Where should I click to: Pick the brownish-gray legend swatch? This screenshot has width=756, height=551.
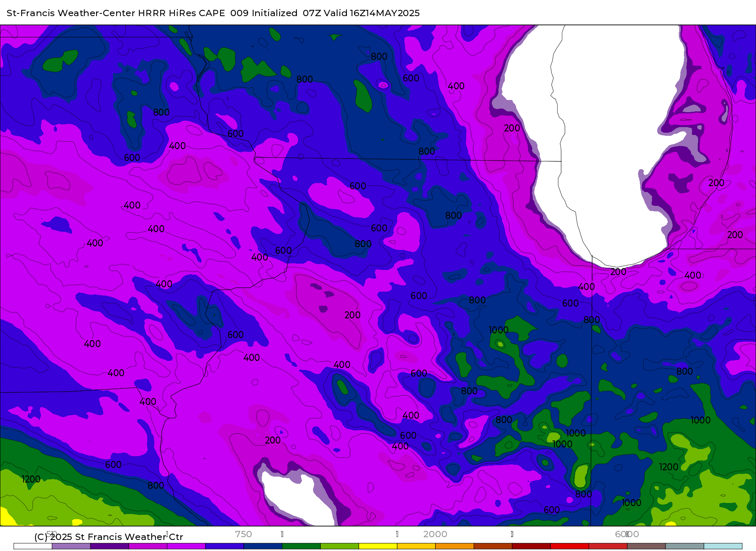646,546
